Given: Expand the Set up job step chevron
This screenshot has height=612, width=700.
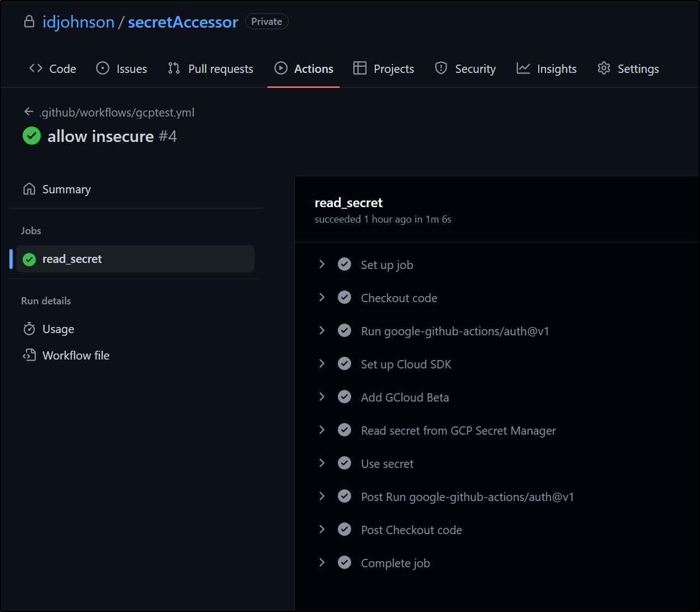Looking at the screenshot, I should pos(322,264).
